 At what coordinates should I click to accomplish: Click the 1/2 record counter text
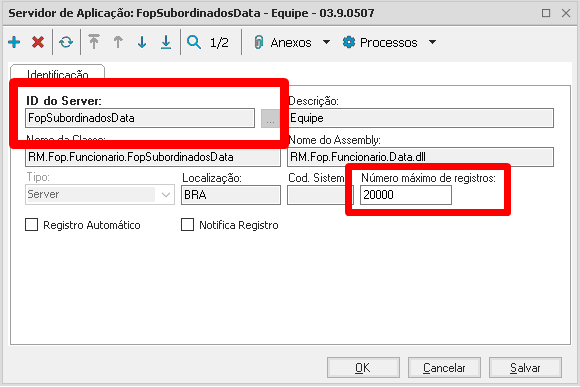[x=219, y=43]
